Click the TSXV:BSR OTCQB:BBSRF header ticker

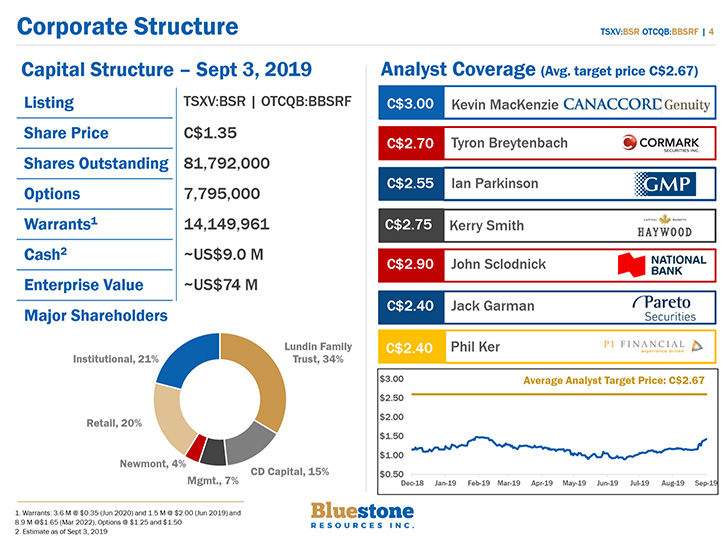click(649, 32)
